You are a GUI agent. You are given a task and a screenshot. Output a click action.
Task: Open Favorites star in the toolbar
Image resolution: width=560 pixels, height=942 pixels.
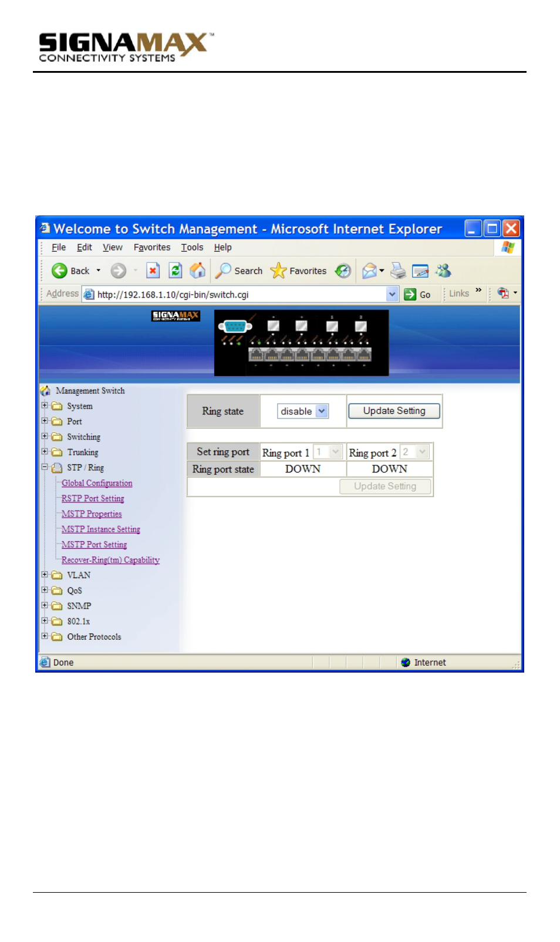[278, 271]
